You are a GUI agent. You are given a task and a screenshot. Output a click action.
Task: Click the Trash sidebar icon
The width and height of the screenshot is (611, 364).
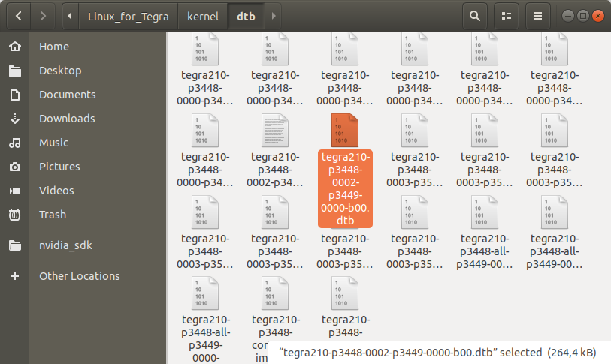point(14,215)
